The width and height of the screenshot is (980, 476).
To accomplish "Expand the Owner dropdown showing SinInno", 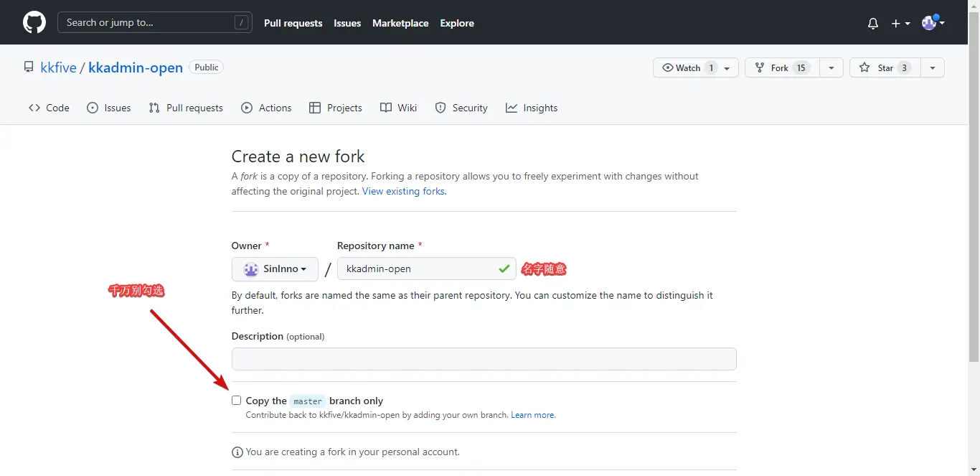I will point(275,269).
